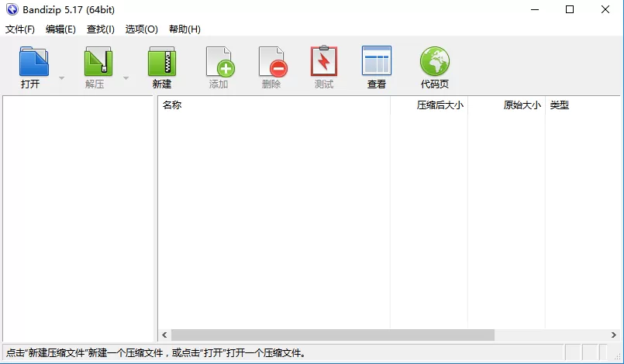The width and height of the screenshot is (624, 364).
Task: Click the horizontal scrollbar thumb
Action: pos(333,335)
